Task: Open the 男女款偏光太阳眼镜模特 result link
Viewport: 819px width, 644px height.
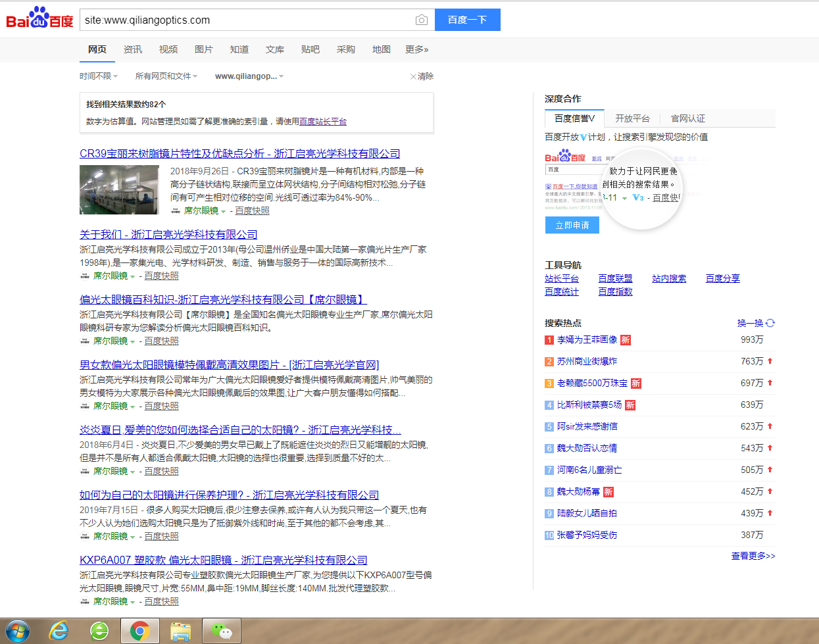Action: [230, 364]
